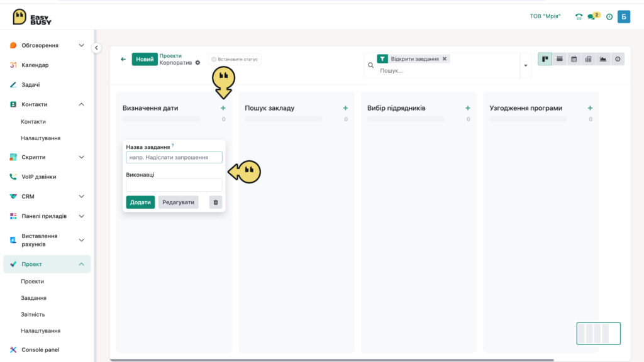Image resolution: width=644 pixels, height=362 pixels.
Task: Switch to calendar view
Action: (x=574, y=59)
